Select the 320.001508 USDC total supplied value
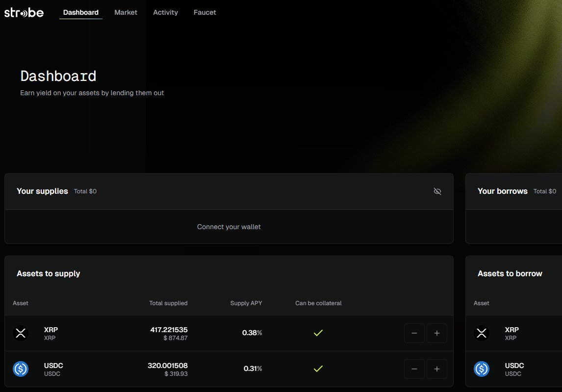Viewport: 562px width, 392px height. click(x=167, y=366)
